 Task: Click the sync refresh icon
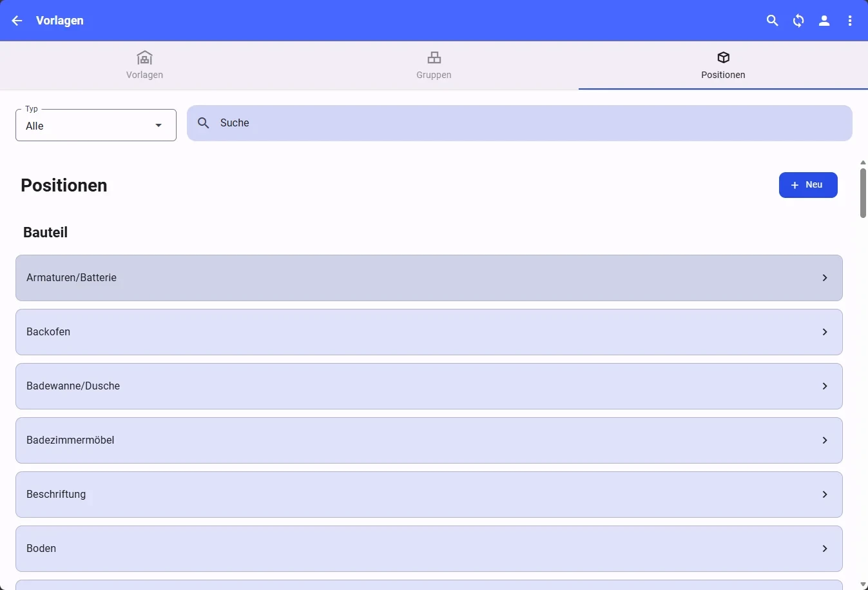798,21
